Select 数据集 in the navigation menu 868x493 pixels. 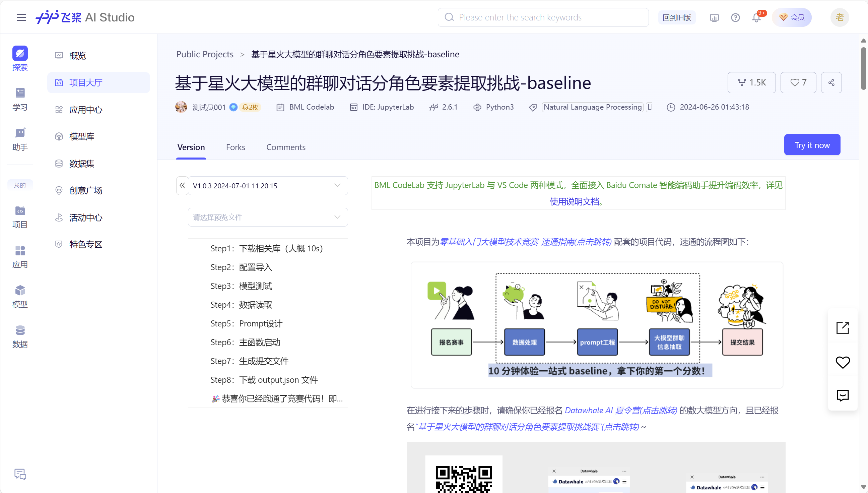[x=98, y=164]
